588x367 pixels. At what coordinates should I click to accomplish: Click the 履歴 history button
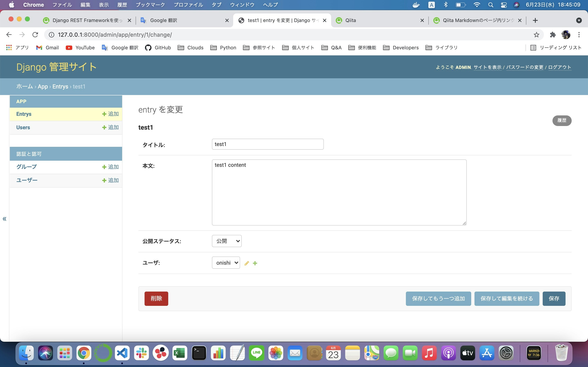pyautogui.click(x=562, y=121)
